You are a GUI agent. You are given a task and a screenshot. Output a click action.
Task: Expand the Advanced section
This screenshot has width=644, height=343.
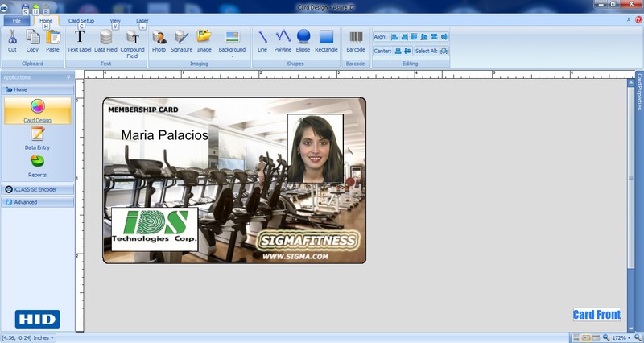37,202
